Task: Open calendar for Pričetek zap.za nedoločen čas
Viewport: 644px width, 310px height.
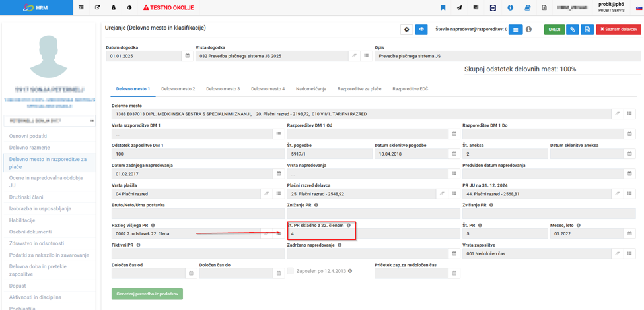Action: (x=454, y=273)
